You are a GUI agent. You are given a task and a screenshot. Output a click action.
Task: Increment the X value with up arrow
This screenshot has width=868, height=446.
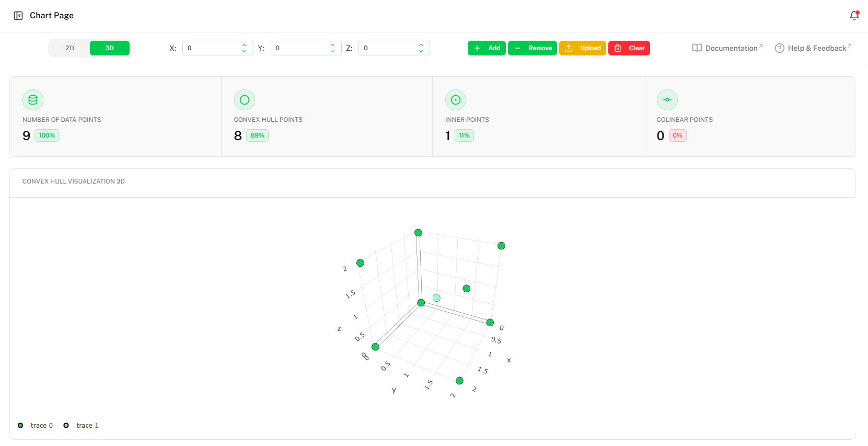(x=244, y=45)
